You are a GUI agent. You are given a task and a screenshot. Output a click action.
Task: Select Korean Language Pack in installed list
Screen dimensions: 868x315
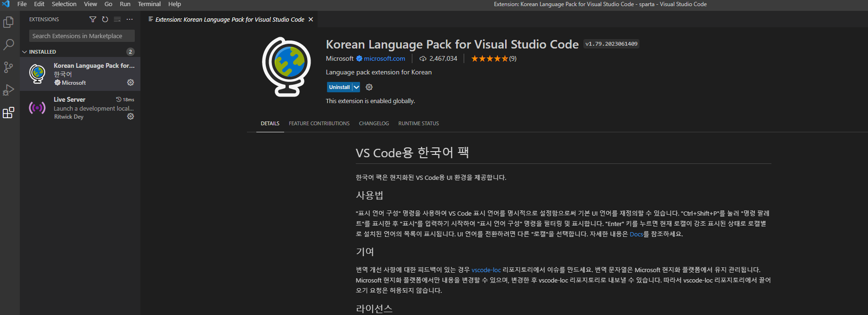pos(80,74)
